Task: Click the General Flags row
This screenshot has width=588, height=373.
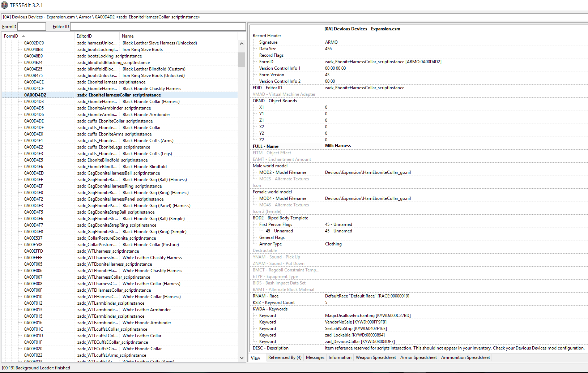Action: coord(419,237)
